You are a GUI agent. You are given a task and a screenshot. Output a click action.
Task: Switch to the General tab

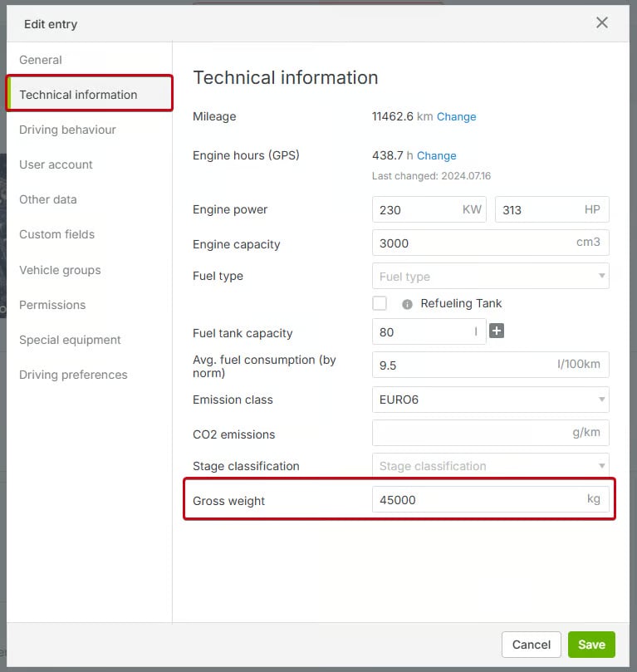[41, 60]
